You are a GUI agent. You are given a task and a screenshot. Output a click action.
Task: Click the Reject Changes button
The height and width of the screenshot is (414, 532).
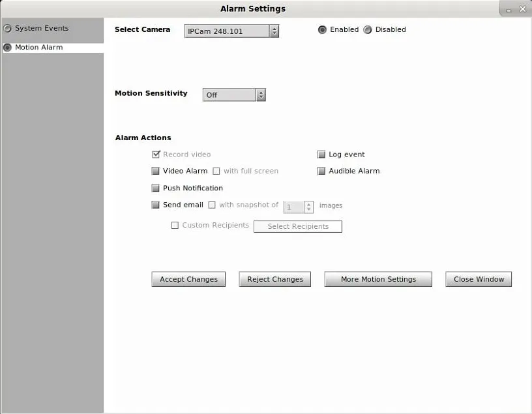[275, 279]
